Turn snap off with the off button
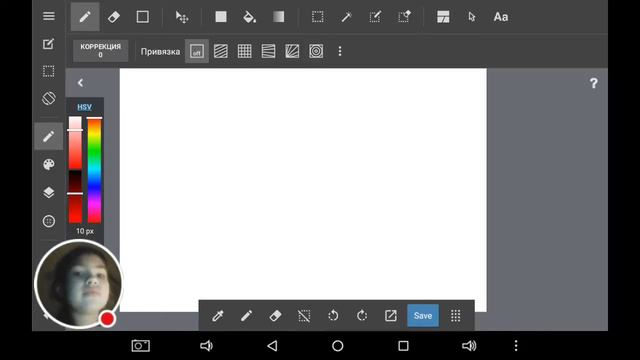The height and width of the screenshot is (360, 640). pos(197,51)
